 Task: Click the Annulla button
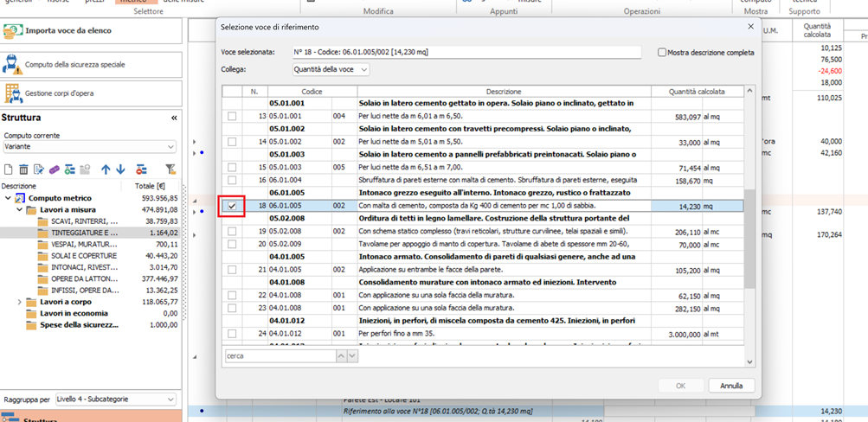(x=730, y=386)
